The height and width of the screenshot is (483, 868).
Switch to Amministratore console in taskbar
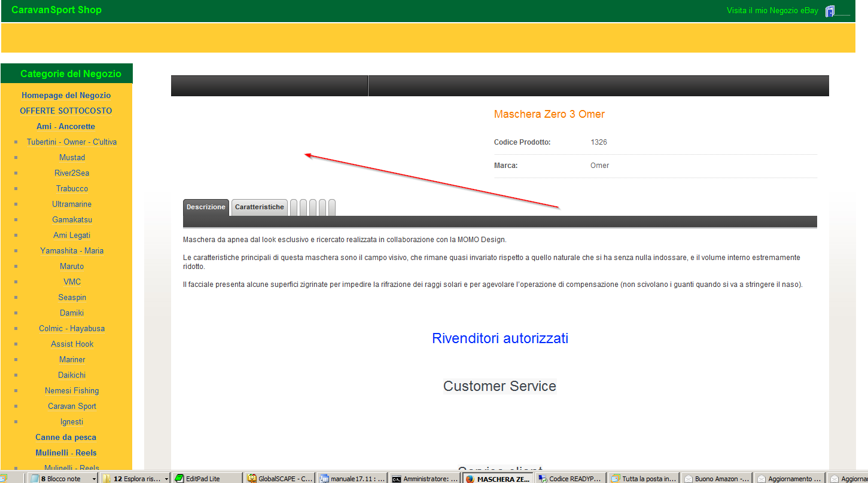(425, 478)
